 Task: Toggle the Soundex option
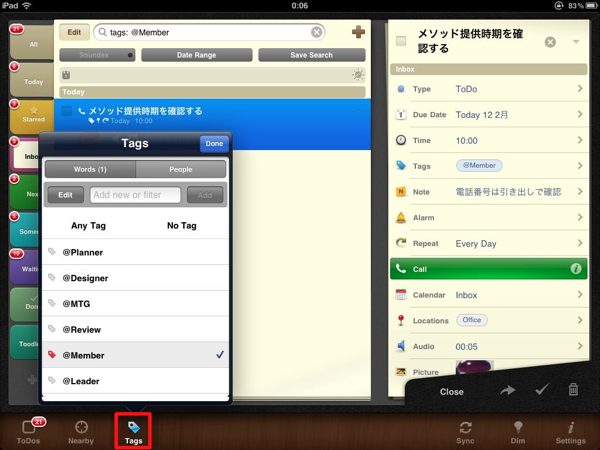tap(97, 55)
